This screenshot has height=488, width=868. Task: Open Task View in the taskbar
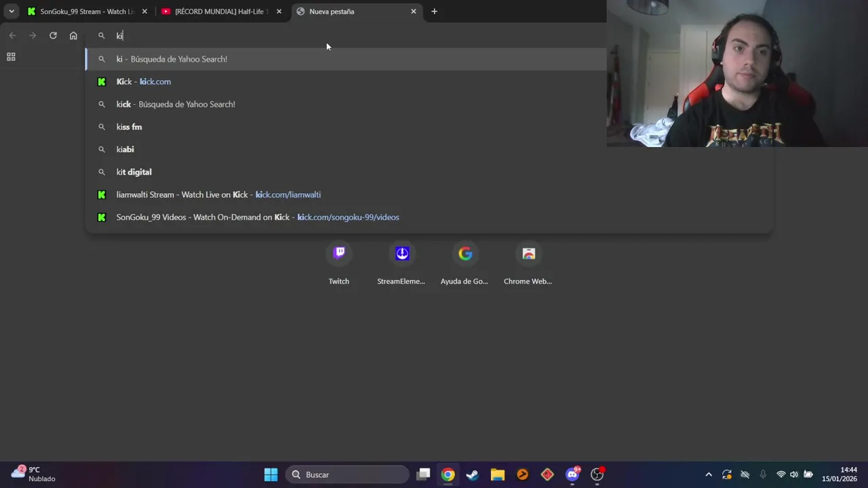(423, 474)
